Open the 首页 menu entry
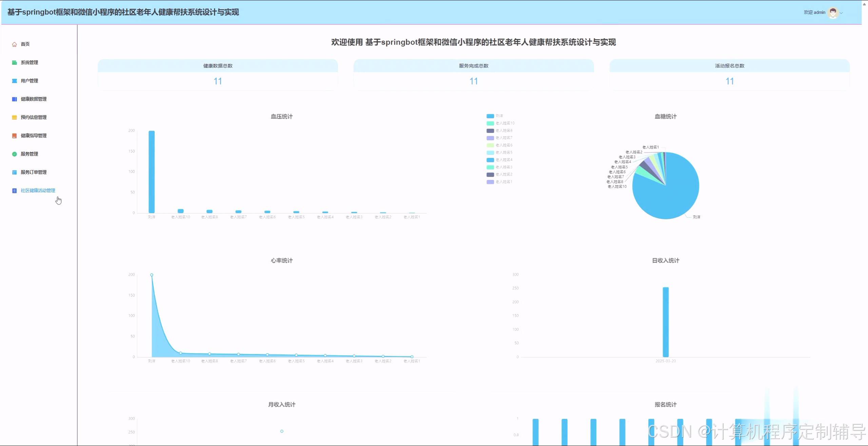The width and height of the screenshot is (868, 446). click(x=24, y=44)
